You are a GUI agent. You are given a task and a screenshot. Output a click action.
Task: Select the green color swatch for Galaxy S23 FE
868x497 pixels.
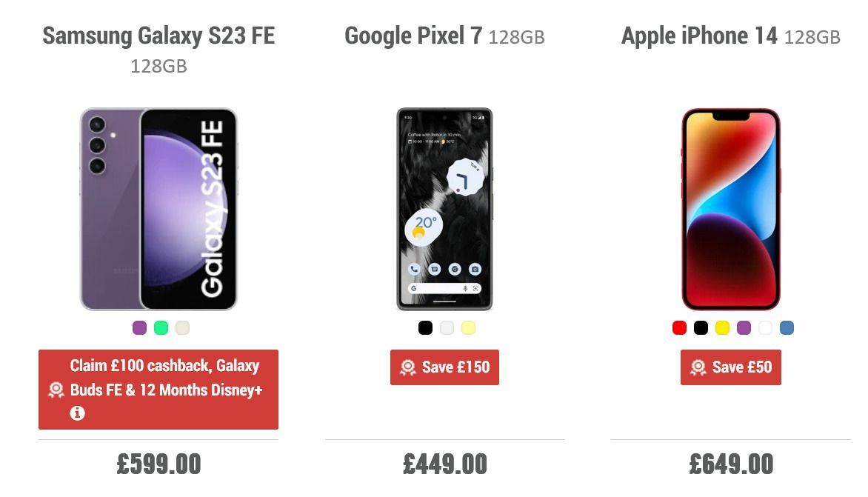[x=158, y=327]
